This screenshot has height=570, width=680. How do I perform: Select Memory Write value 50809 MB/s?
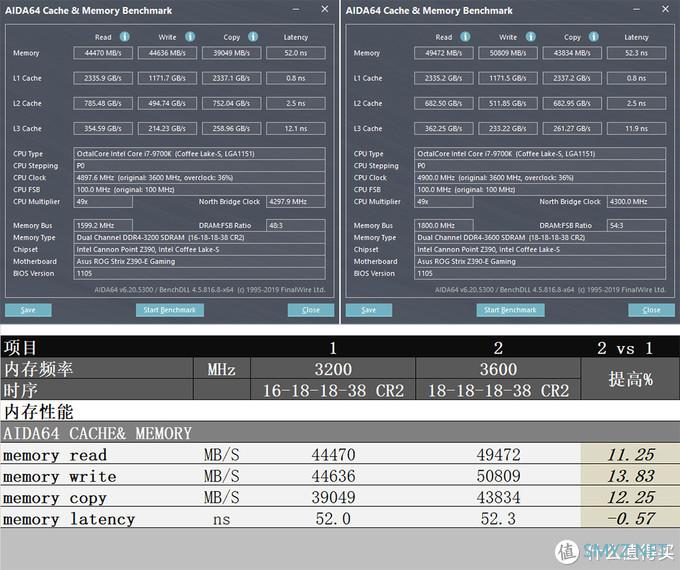click(508, 53)
